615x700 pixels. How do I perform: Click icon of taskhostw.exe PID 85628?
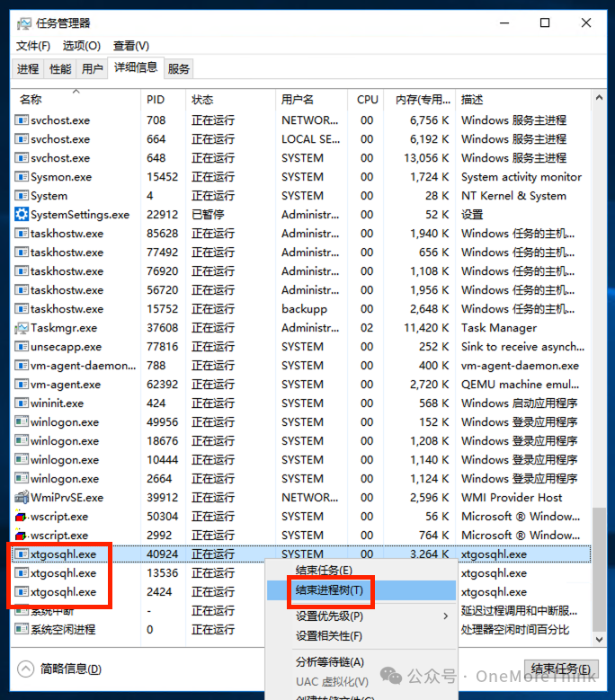21,233
